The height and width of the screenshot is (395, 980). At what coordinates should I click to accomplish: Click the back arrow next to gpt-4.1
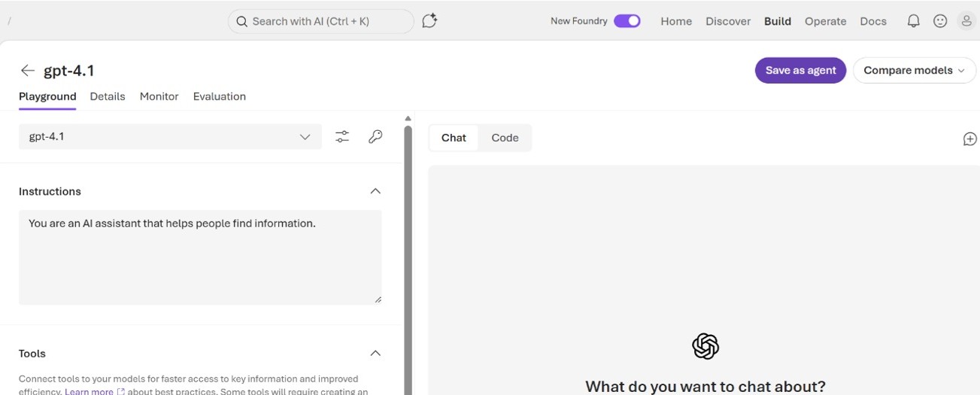tap(28, 71)
